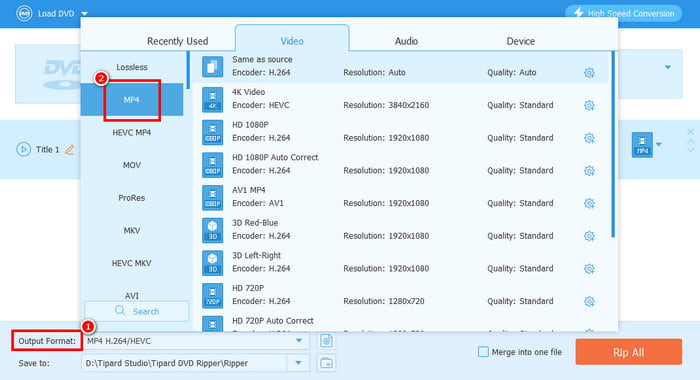The height and width of the screenshot is (380, 700).
Task: Click the preset list vertical scrollbar
Action: [613, 145]
